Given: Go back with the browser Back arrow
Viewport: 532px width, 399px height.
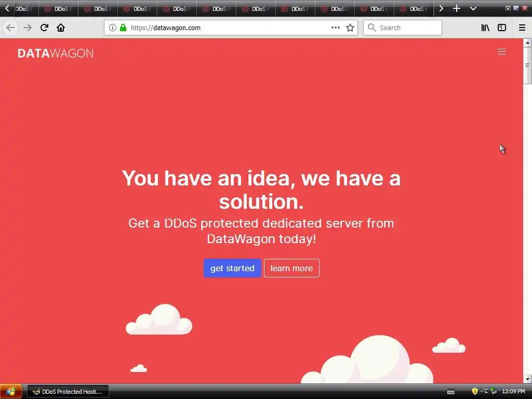Looking at the screenshot, I should [x=10, y=28].
